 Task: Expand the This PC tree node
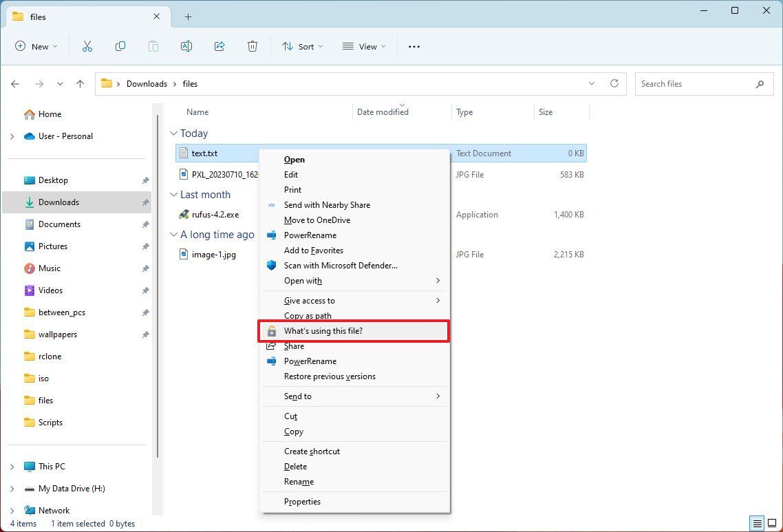click(x=12, y=467)
